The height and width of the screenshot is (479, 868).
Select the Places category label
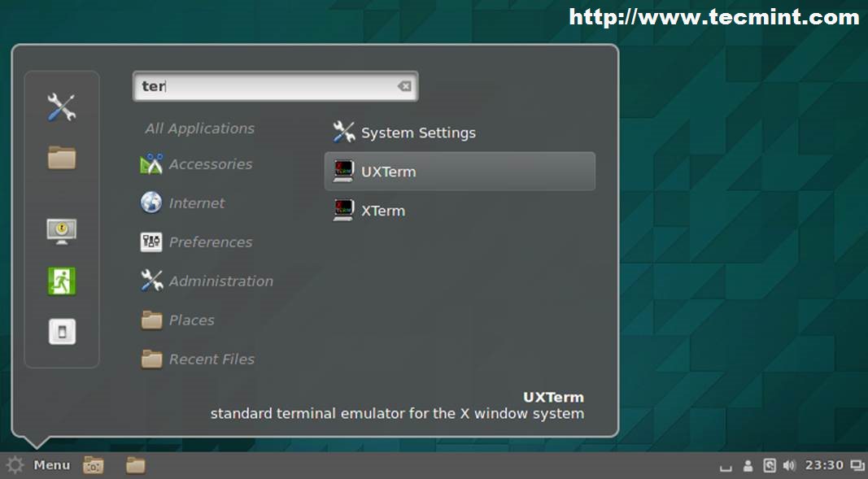191,320
